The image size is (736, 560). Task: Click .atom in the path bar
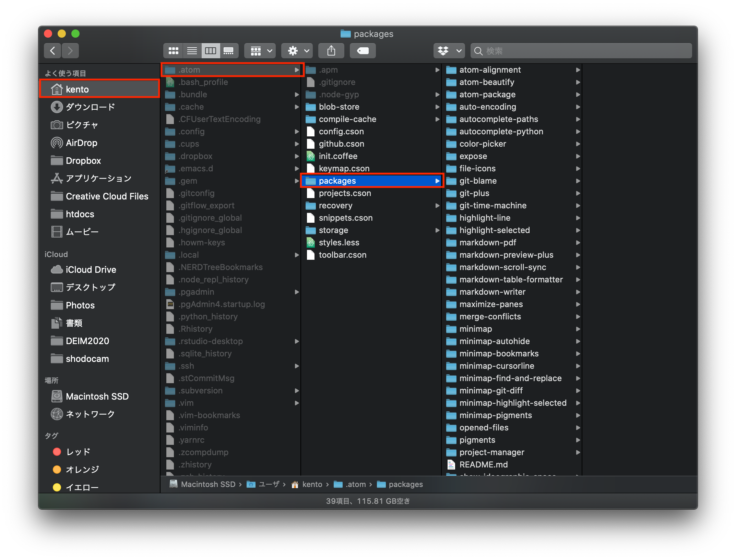pyautogui.click(x=350, y=484)
